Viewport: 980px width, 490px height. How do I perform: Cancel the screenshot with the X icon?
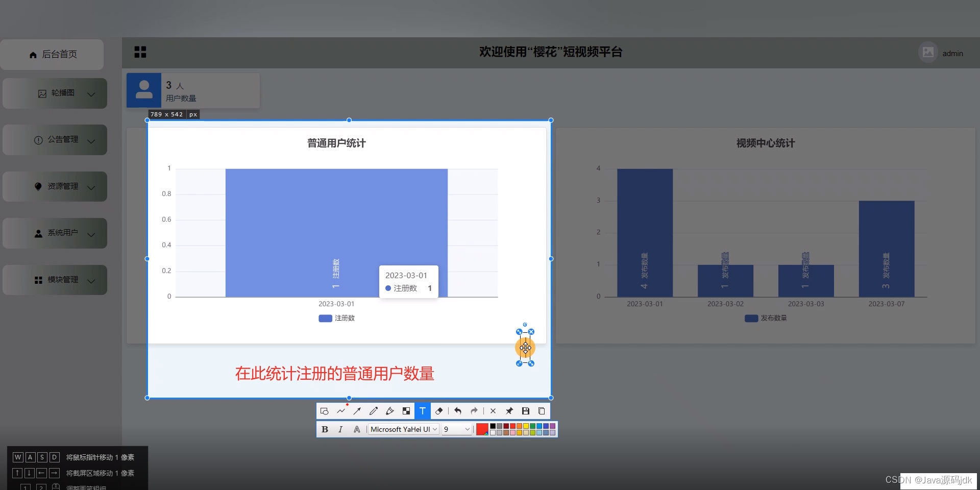pyautogui.click(x=493, y=411)
